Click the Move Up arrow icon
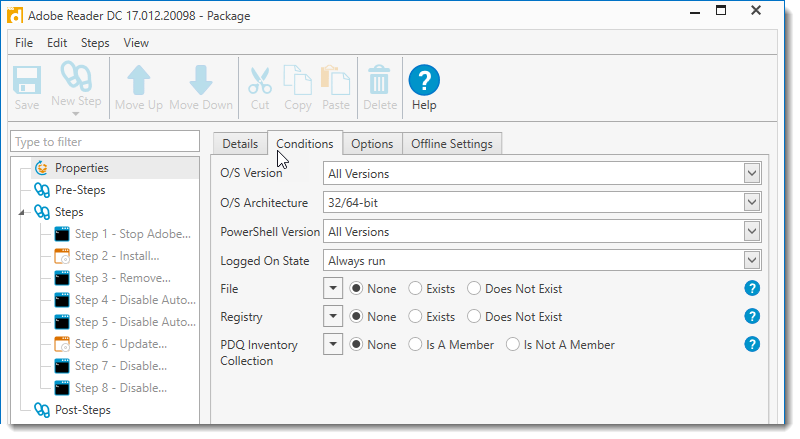800x439 pixels. click(139, 80)
